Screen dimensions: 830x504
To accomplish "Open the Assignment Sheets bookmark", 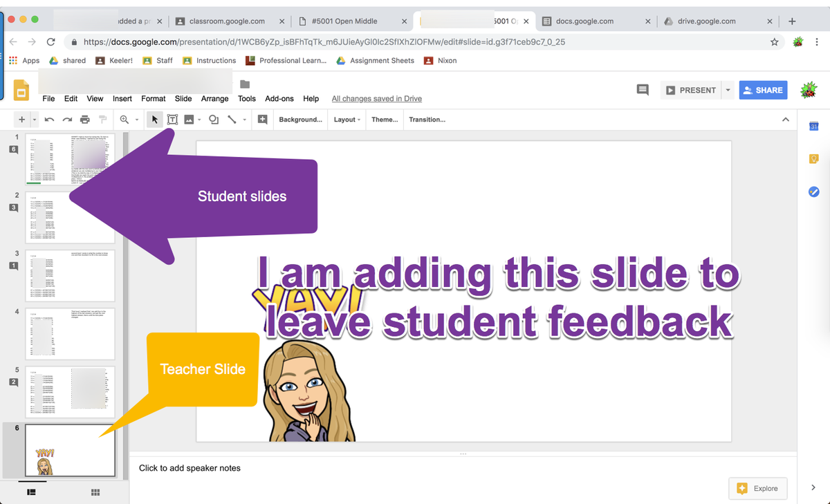I will 375,61.
